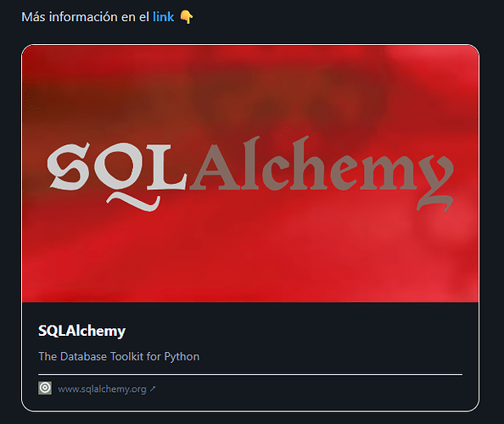504x424 pixels.
Task: Click the "Más información en el" text
Action: click(85, 17)
